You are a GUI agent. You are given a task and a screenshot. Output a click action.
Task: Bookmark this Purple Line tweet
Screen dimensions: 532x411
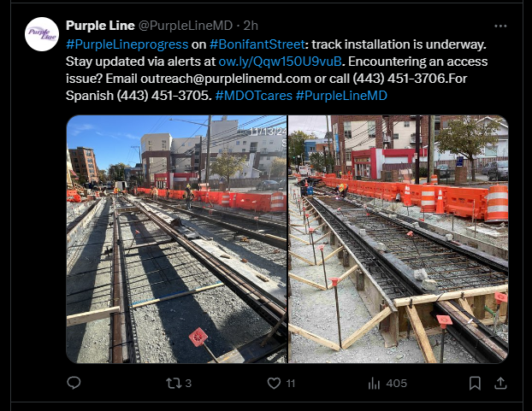point(475,383)
